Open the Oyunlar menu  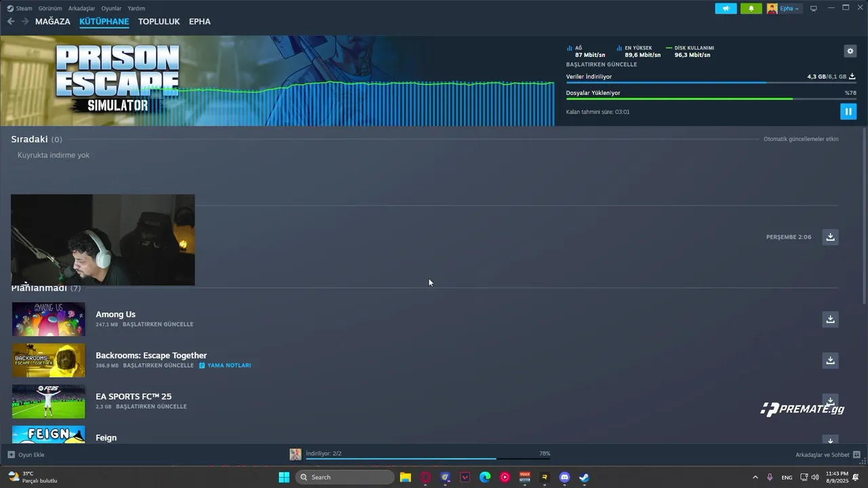[x=111, y=9]
